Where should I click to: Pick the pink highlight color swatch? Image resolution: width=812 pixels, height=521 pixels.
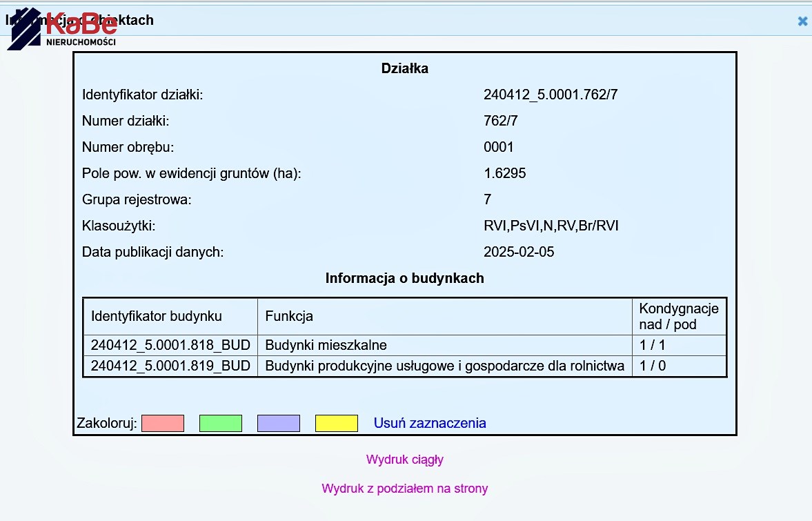pos(163,423)
